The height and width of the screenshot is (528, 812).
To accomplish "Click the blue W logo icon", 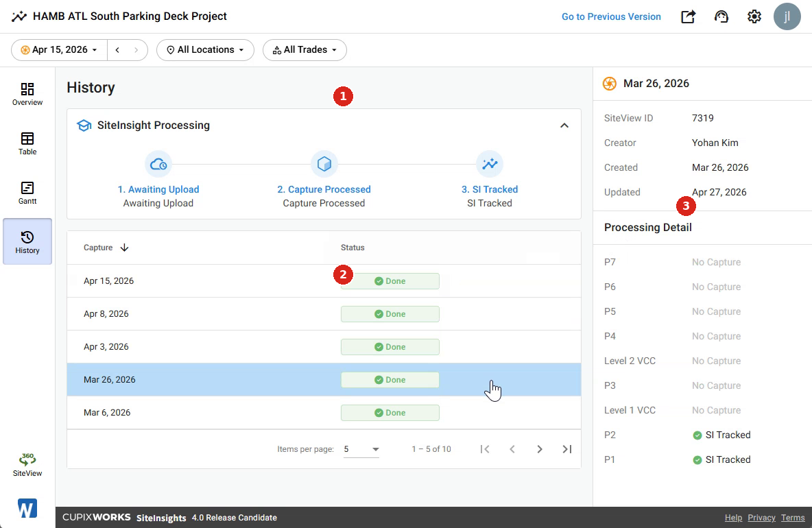I will 27,508.
